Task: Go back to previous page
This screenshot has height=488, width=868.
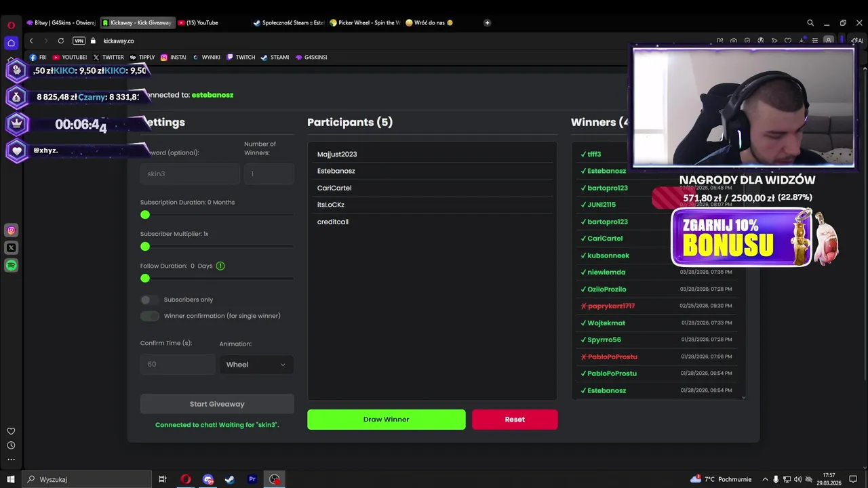Action: 31,41
